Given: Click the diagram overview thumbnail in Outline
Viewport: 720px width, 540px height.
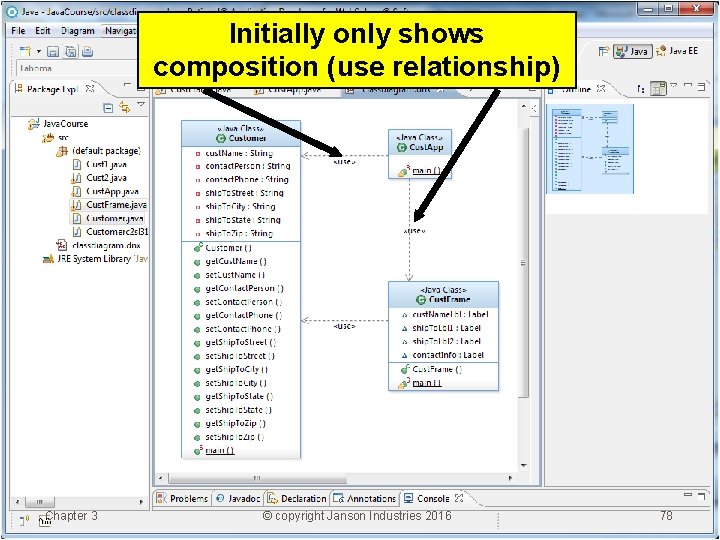Looking at the screenshot, I should (590, 149).
